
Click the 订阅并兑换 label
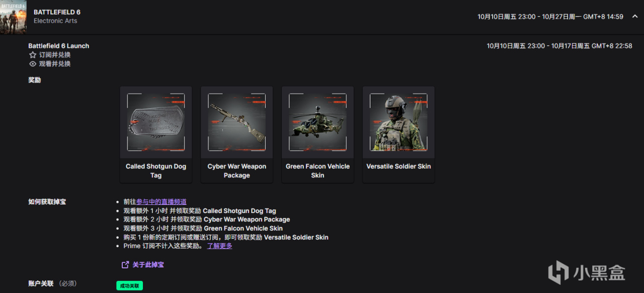point(55,55)
